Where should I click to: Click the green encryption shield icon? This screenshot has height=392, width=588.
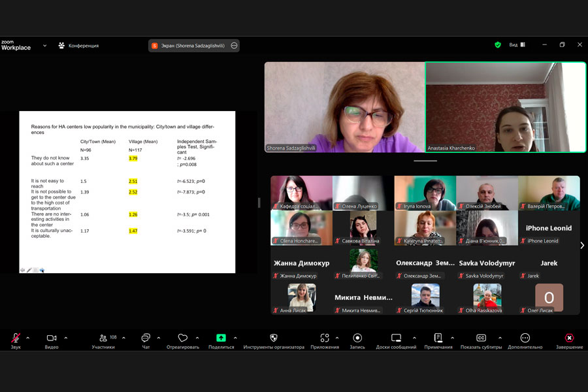(x=498, y=44)
